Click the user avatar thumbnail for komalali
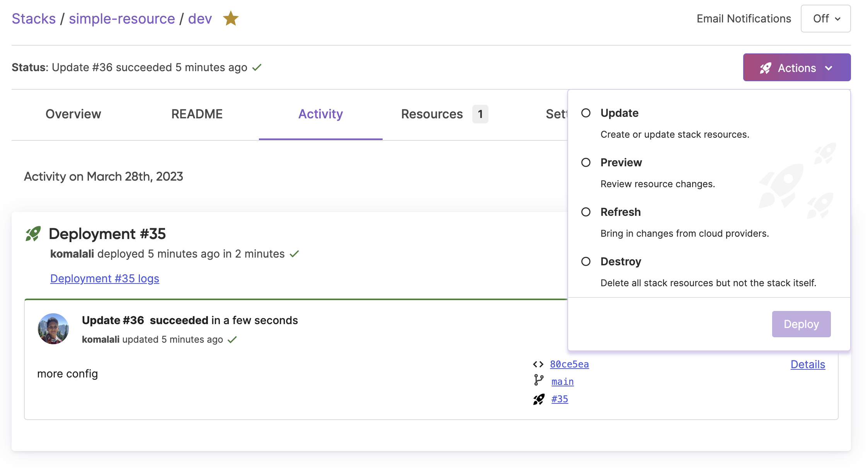 coord(54,329)
